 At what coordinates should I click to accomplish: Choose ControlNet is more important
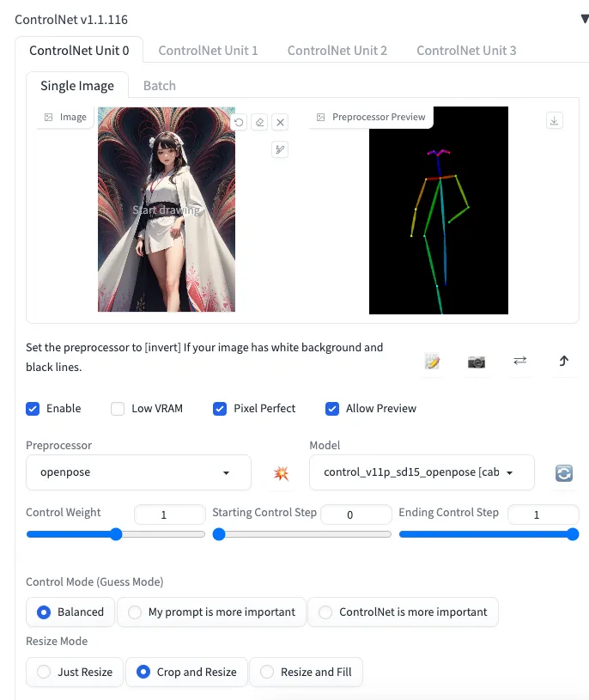[x=403, y=612]
